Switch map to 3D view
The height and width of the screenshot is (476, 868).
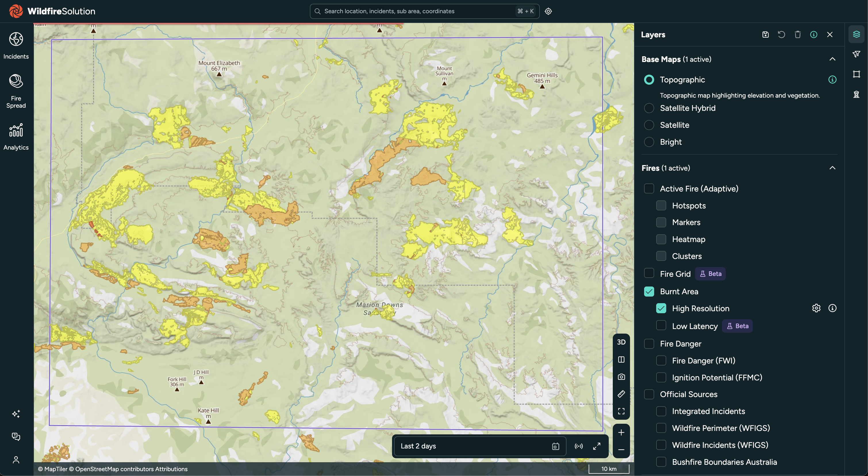(x=621, y=342)
